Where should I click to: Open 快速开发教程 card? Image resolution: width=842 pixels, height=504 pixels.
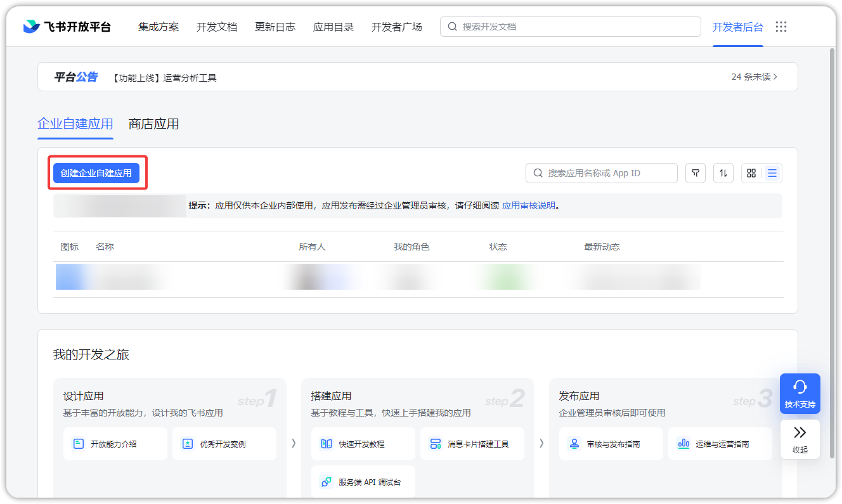point(363,444)
